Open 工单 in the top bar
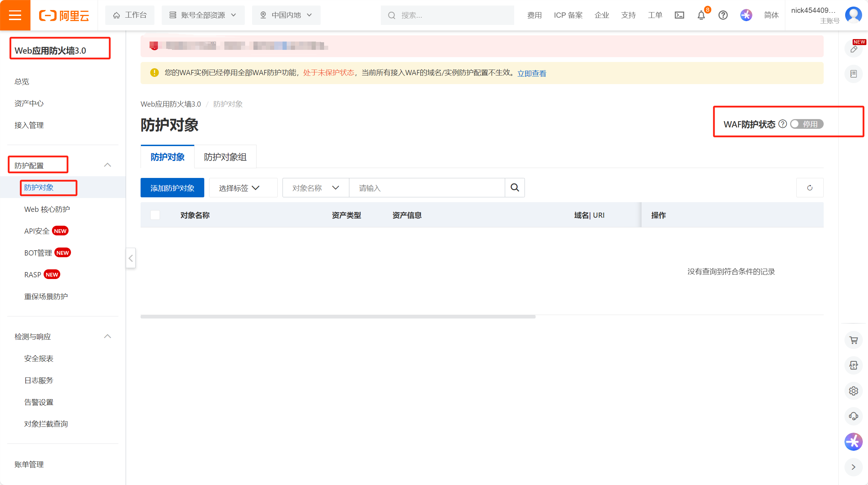This screenshot has width=868, height=485. [655, 15]
